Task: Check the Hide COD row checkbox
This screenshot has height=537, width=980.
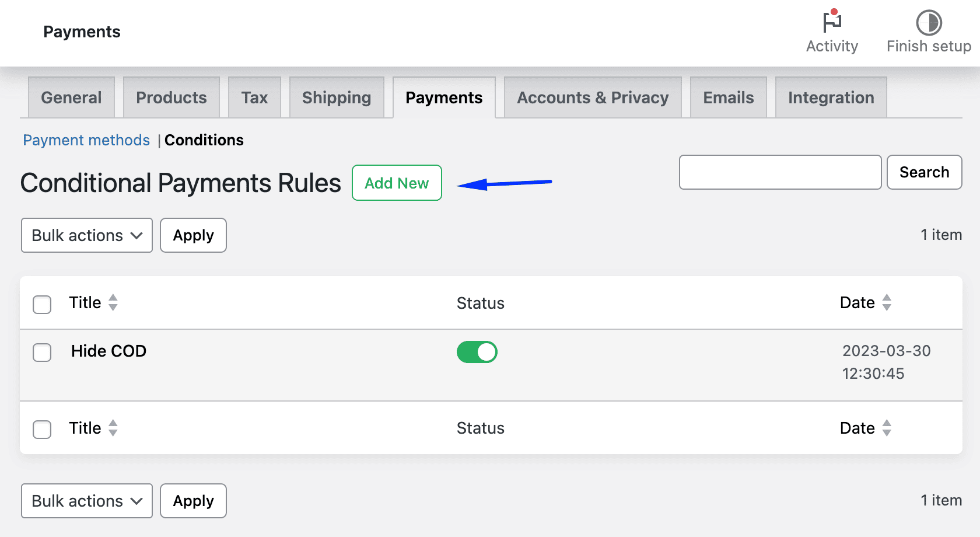Action: tap(41, 353)
